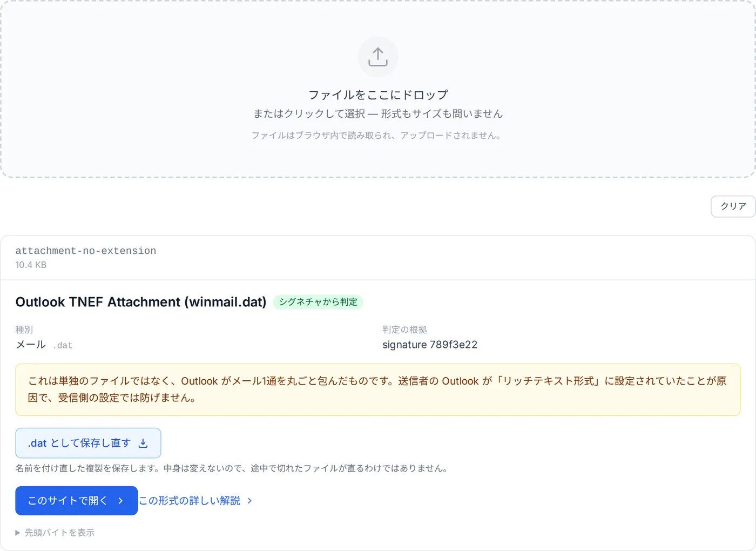Click the upload arrow icon in drop zone
The height and width of the screenshot is (551, 756).
point(378,57)
